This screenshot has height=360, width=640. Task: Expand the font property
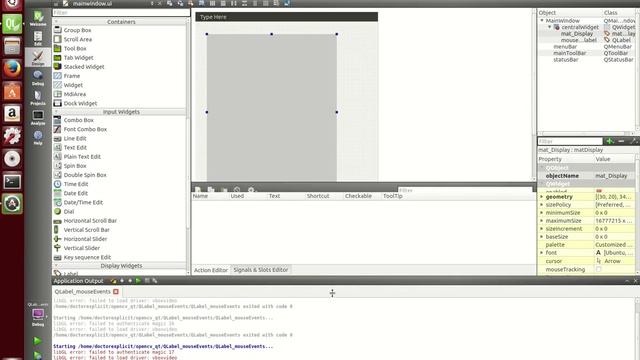(x=542, y=253)
